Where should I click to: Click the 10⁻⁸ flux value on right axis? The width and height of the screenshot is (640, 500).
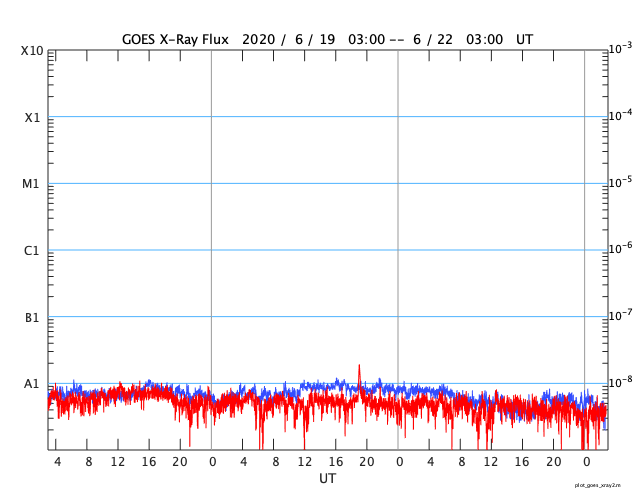click(620, 382)
